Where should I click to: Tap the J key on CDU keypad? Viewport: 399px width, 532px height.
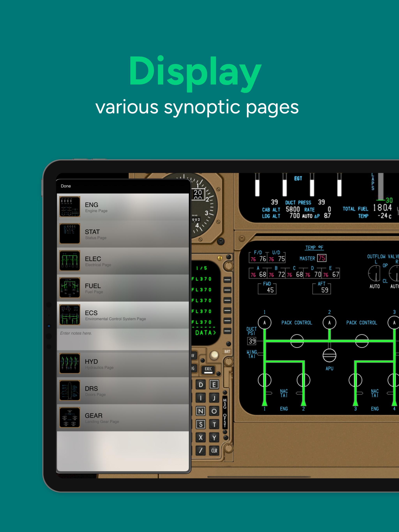tap(214, 398)
